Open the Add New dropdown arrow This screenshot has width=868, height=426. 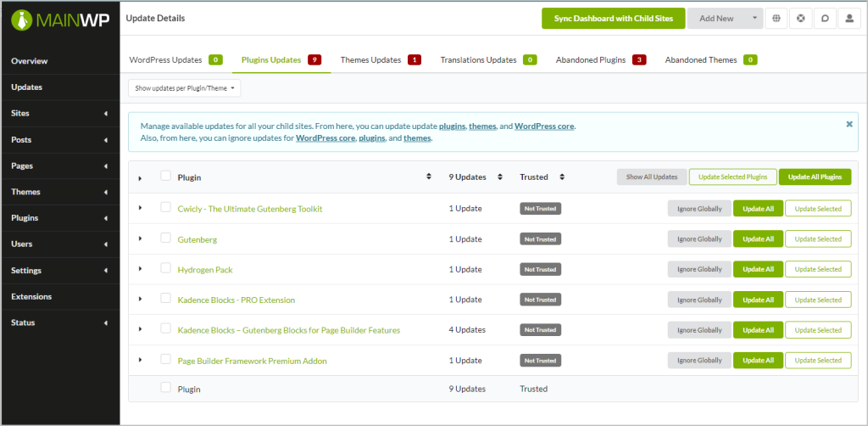point(754,19)
